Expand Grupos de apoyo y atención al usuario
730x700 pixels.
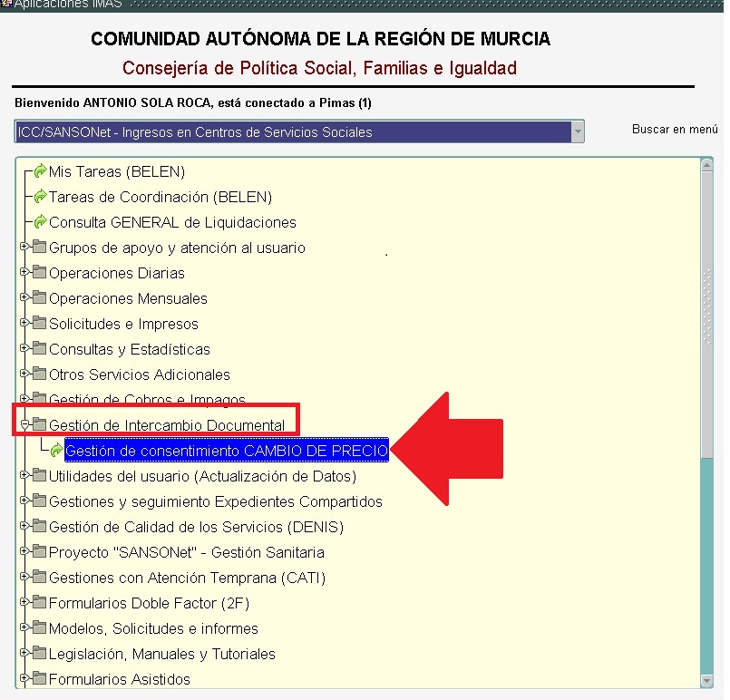[24, 248]
